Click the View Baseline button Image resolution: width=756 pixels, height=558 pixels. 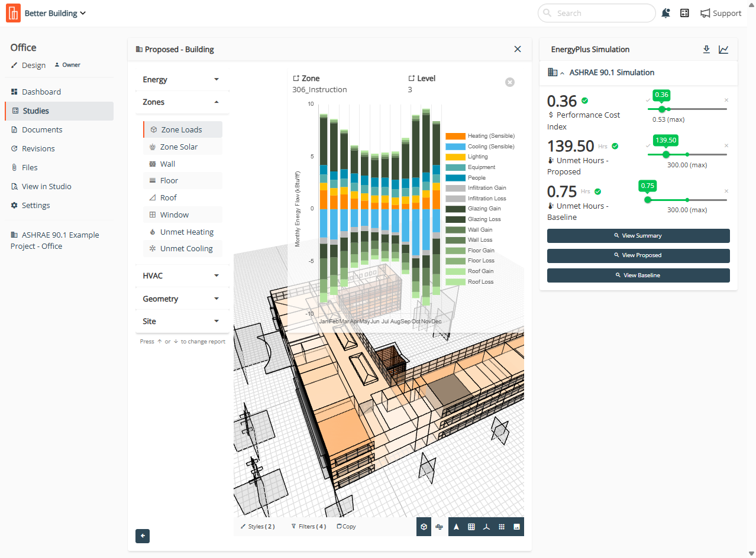tap(638, 275)
